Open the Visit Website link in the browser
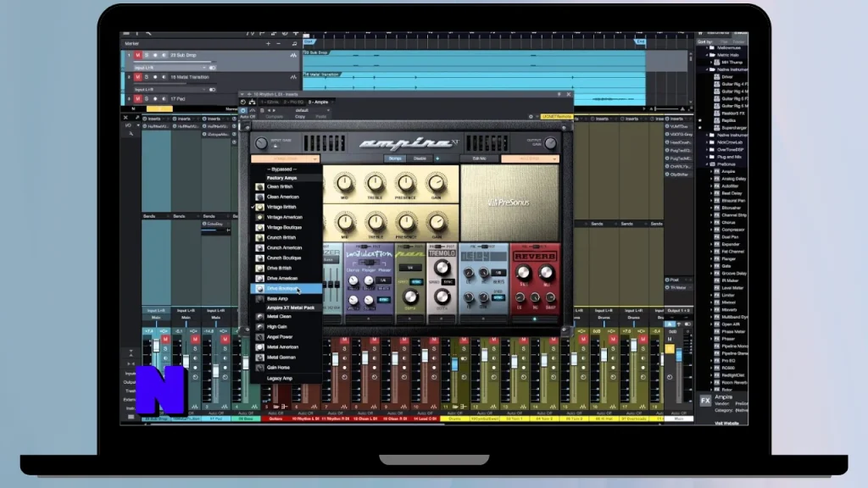Screen dimensions: 868x488 click(726, 424)
